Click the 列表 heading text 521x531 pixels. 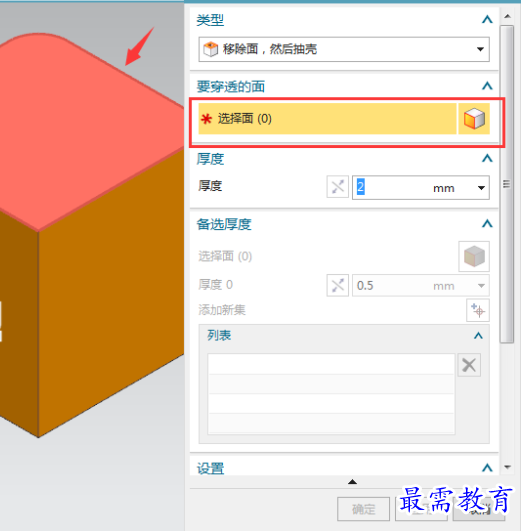coord(219,336)
